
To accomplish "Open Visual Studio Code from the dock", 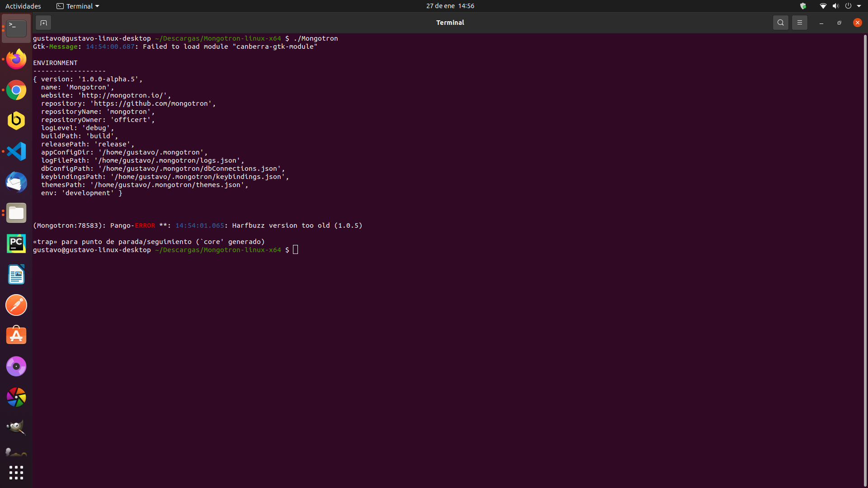I will tap(16, 151).
